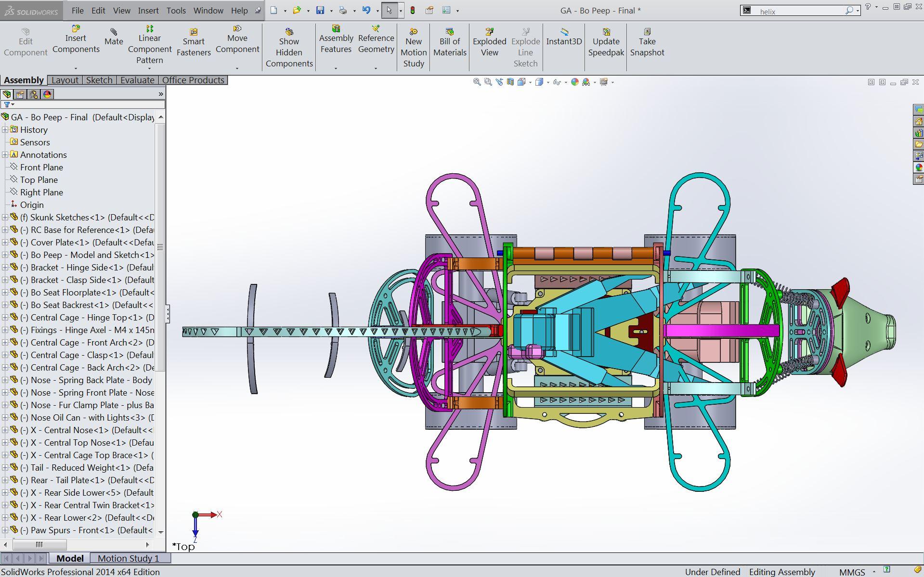This screenshot has height=577, width=924.
Task: Open Linear Component Pattern tool
Action: (150, 44)
